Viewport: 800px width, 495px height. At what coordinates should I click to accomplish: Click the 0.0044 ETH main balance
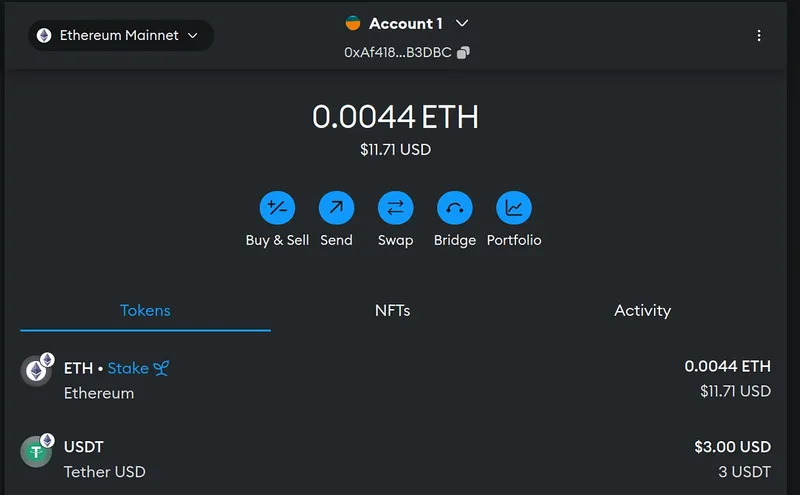(395, 117)
